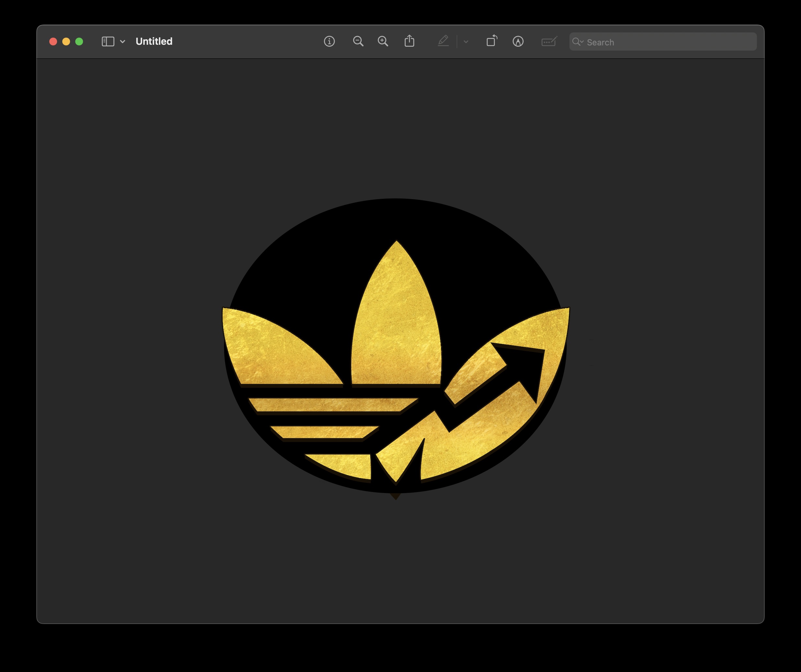Click the gold trefoil logo image
This screenshot has height=672, width=801.
coord(396,348)
